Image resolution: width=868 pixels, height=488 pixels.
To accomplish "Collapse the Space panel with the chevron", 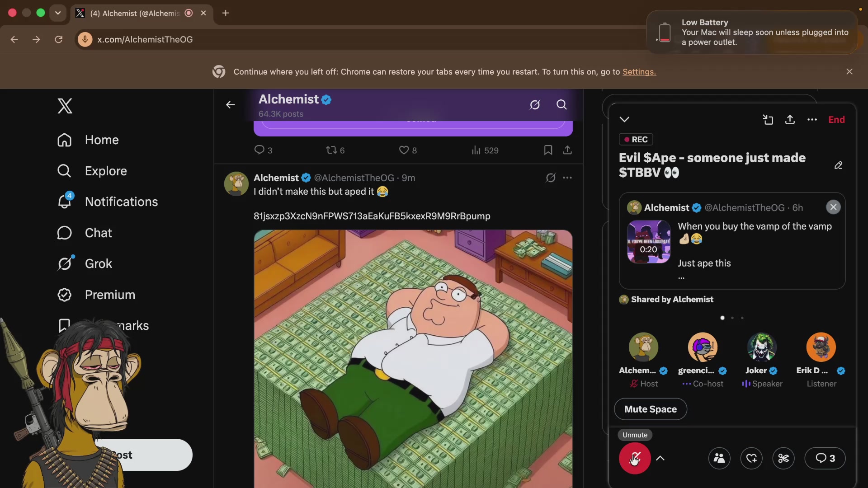I will [624, 119].
